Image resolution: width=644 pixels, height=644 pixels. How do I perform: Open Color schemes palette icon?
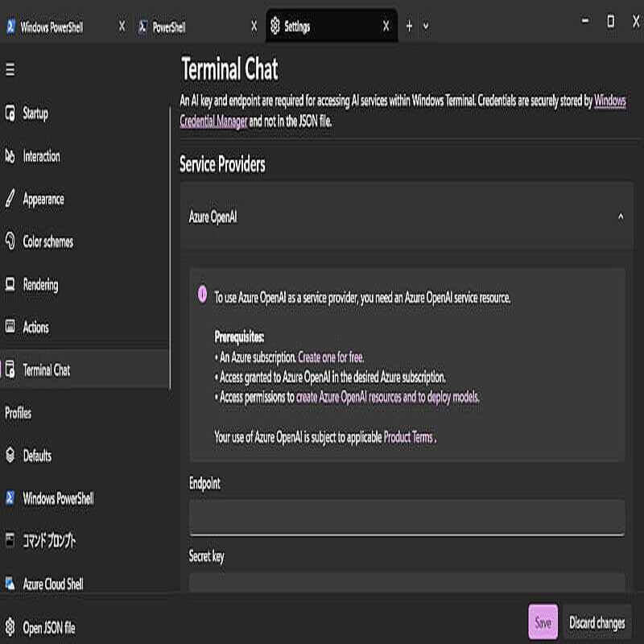click(10, 242)
